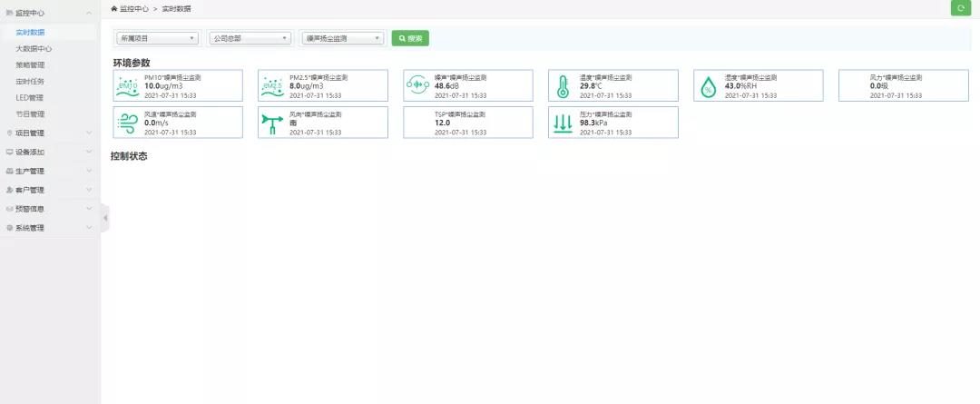Image resolution: width=980 pixels, height=404 pixels.
Task: Open LED管理 in sidebar
Action: click(29, 97)
